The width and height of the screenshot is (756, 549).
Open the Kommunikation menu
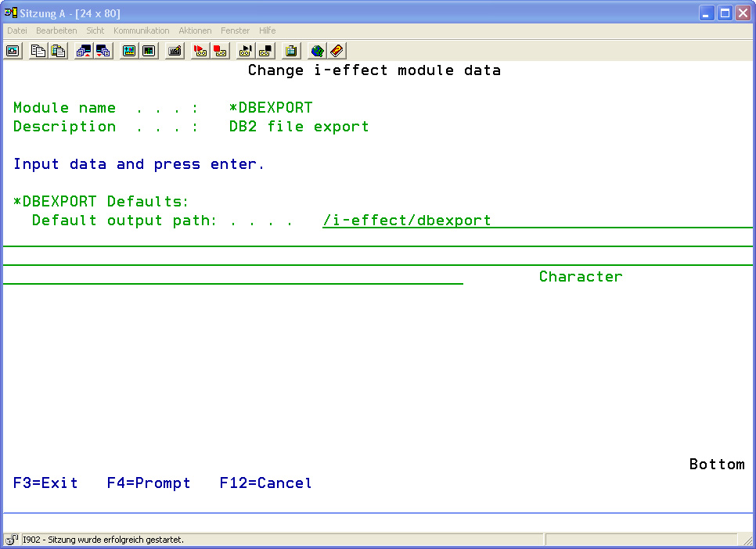pos(141,30)
